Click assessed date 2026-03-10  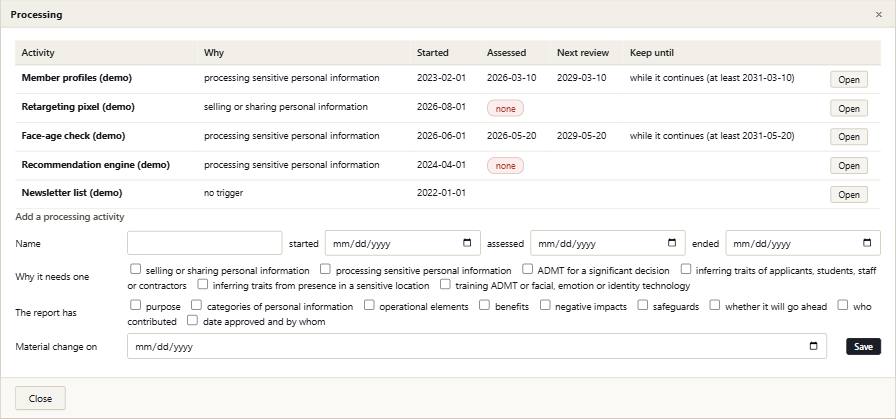click(x=511, y=78)
